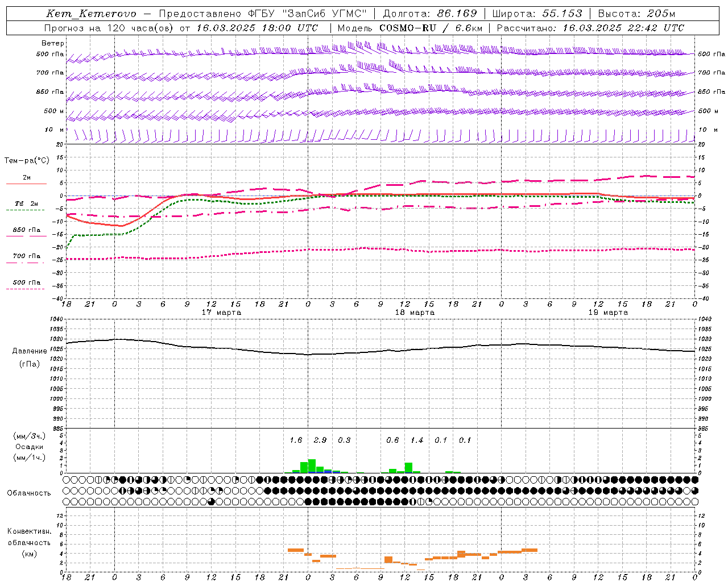The width and height of the screenshot is (728, 582).
Task: Click the latitude value Широта: 55.153
Action: point(537,14)
